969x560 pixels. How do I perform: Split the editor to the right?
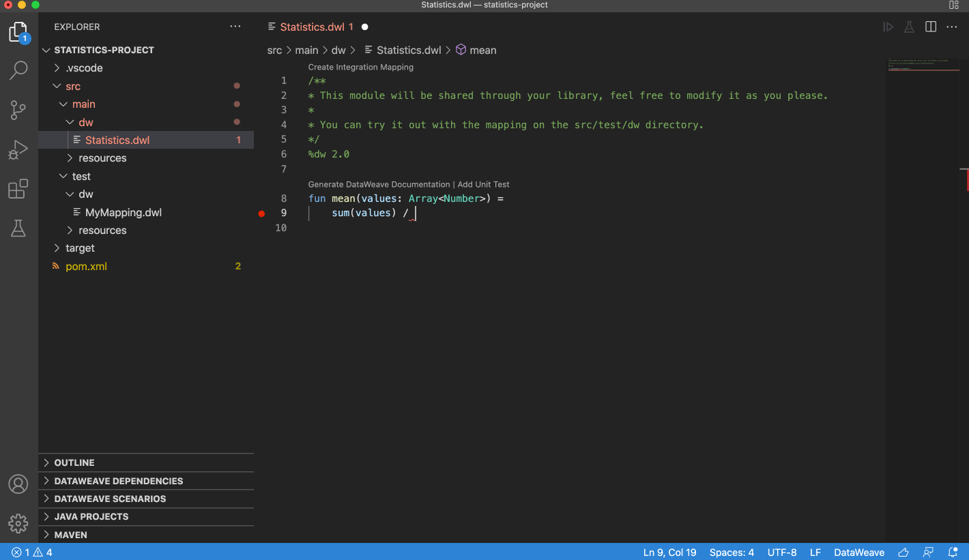(930, 27)
